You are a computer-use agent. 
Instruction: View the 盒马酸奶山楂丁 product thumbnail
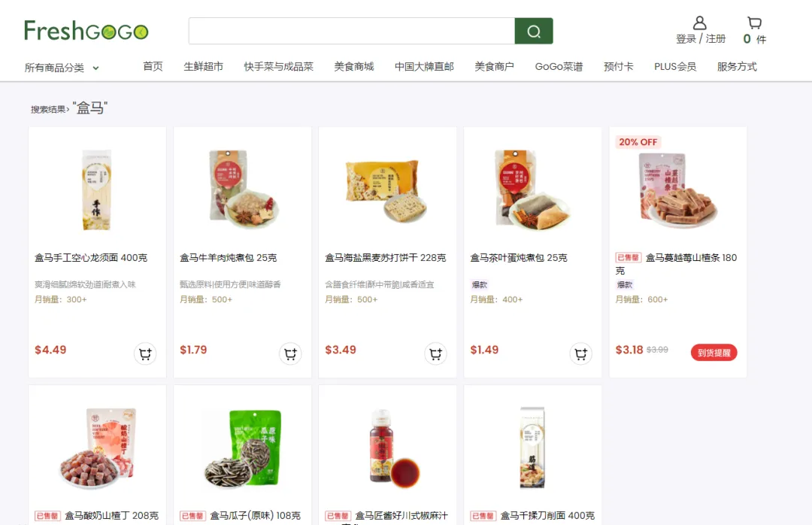click(x=97, y=448)
